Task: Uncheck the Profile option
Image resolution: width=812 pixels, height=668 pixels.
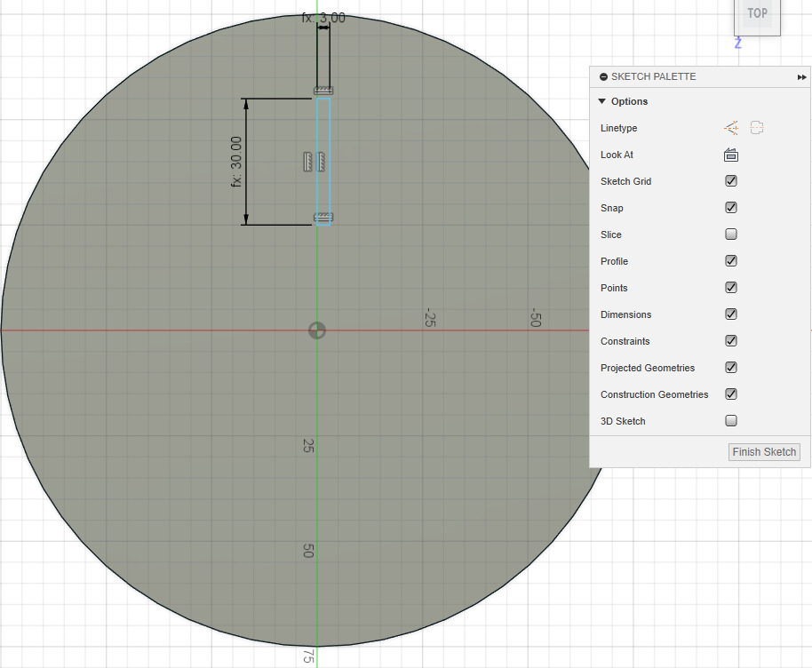Action: coord(730,260)
